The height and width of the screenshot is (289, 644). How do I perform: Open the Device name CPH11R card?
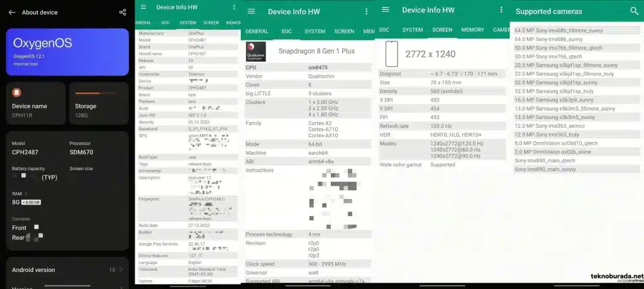[x=36, y=103]
